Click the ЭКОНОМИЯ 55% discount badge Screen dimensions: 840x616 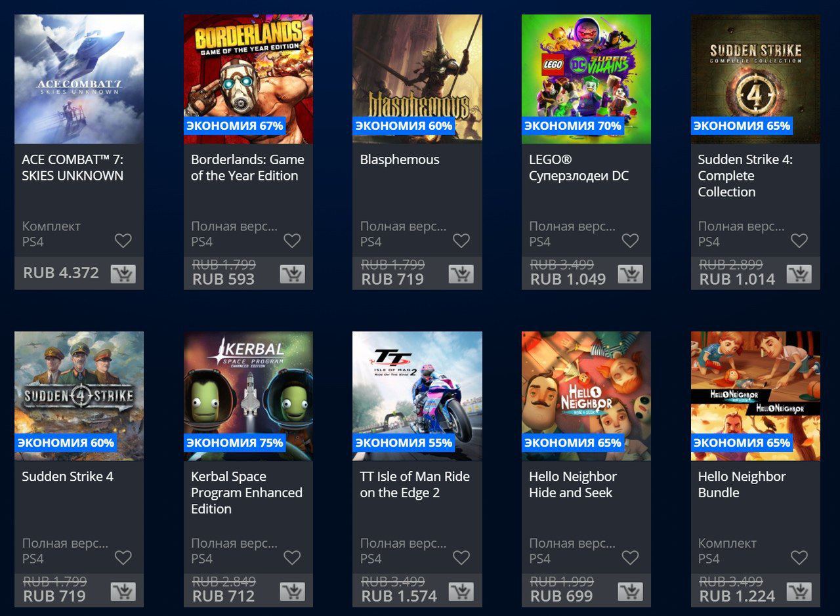click(x=404, y=443)
